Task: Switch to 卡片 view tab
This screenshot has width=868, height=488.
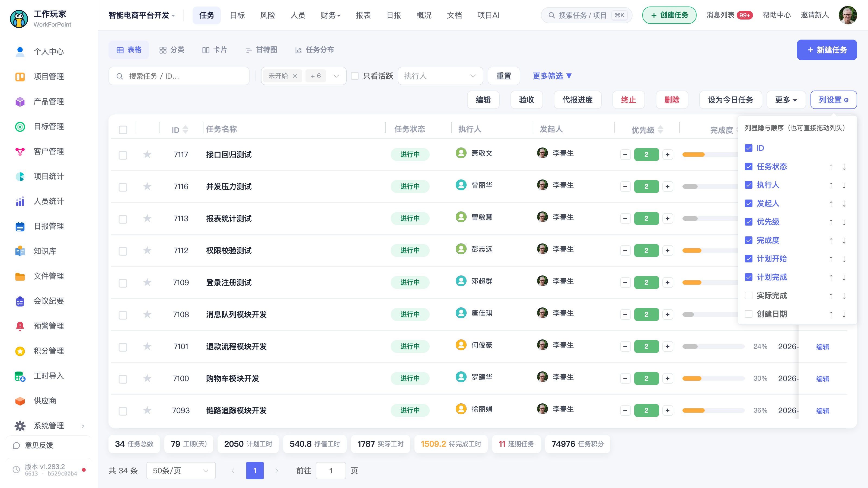Action: coord(214,50)
